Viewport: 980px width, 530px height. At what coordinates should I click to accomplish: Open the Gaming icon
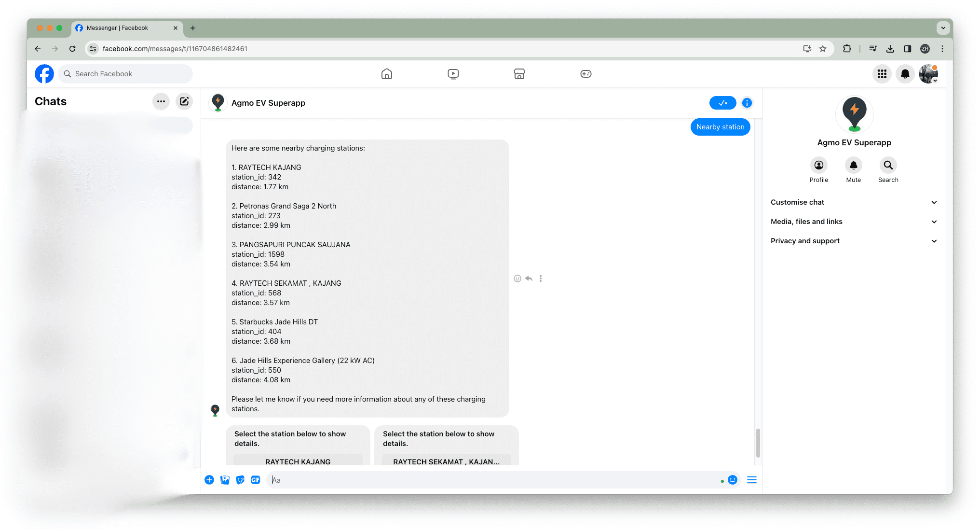coord(586,74)
